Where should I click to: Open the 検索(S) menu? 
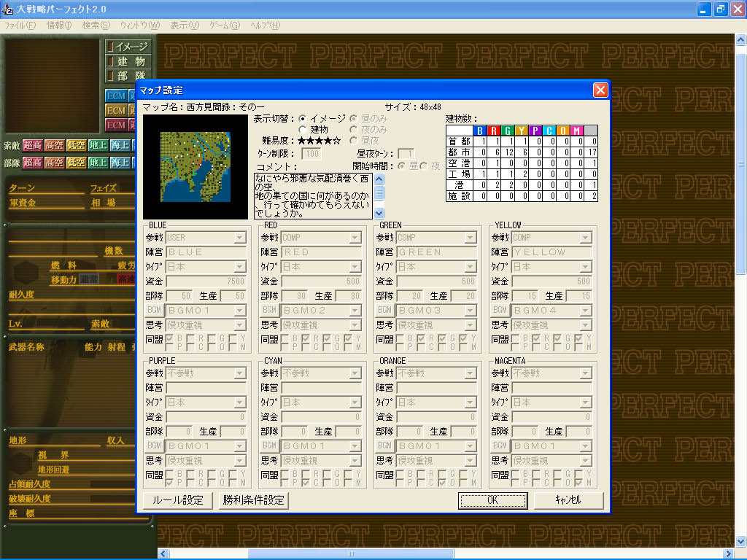pos(96,26)
